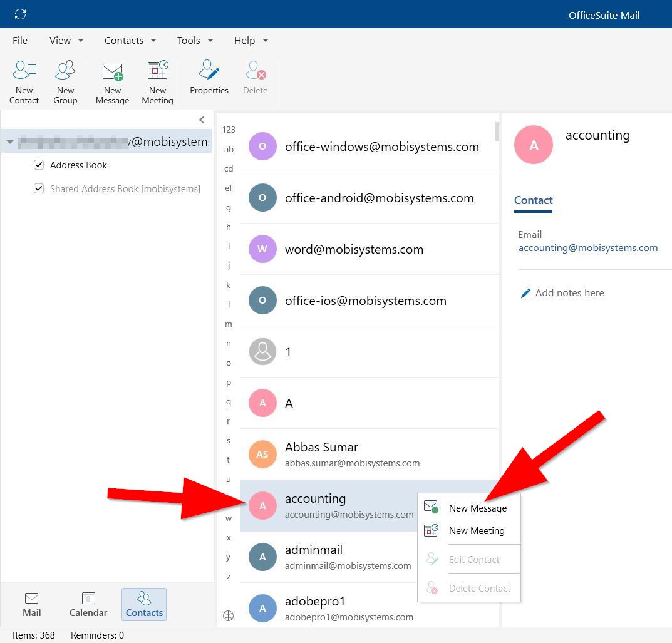The width and height of the screenshot is (672, 643).
Task: Select Shared Address Book [mobisystems] label
Action: click(x=125, y=189)
